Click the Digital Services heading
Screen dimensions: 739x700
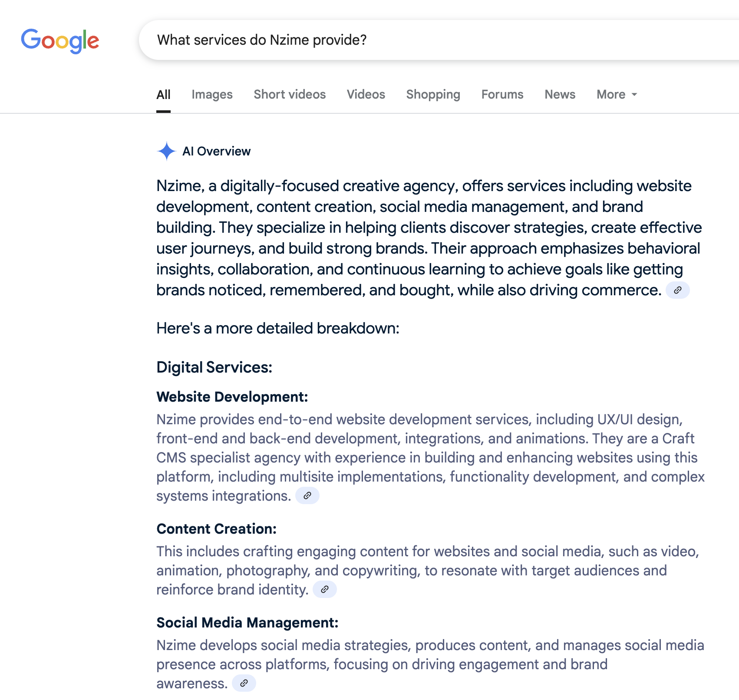[214, 367]
